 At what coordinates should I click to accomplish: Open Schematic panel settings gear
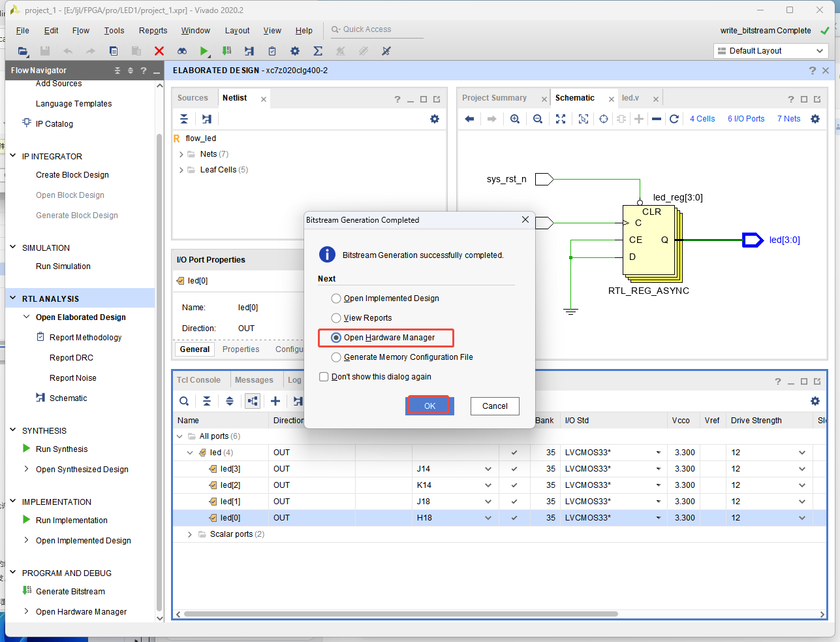[x=815, y=119]
